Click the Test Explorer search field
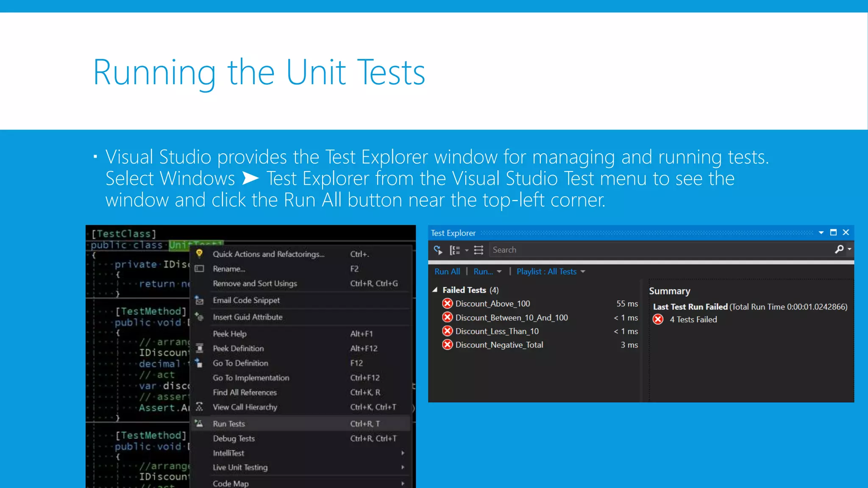Viewport: 868px width, 488px height. 661,250
